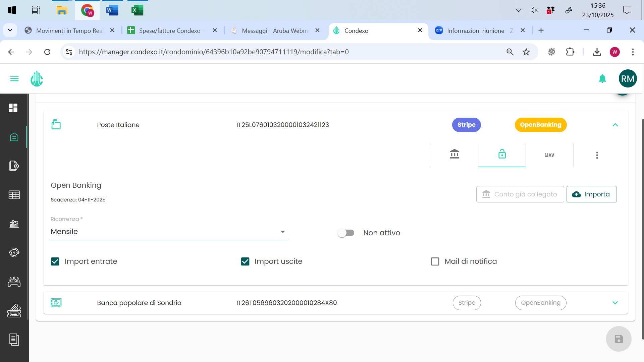
Task: Click the RM user avatar
Action: [628, 79]
